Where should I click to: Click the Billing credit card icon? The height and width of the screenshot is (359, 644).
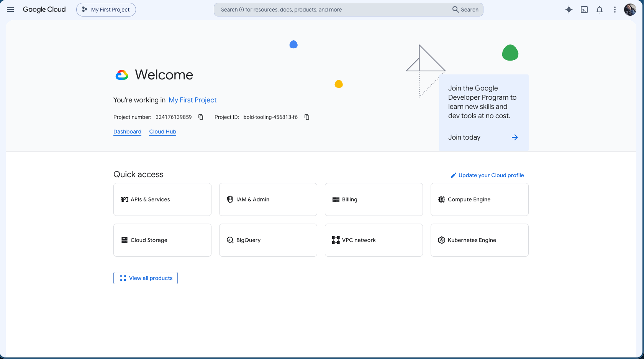point(336,199)
